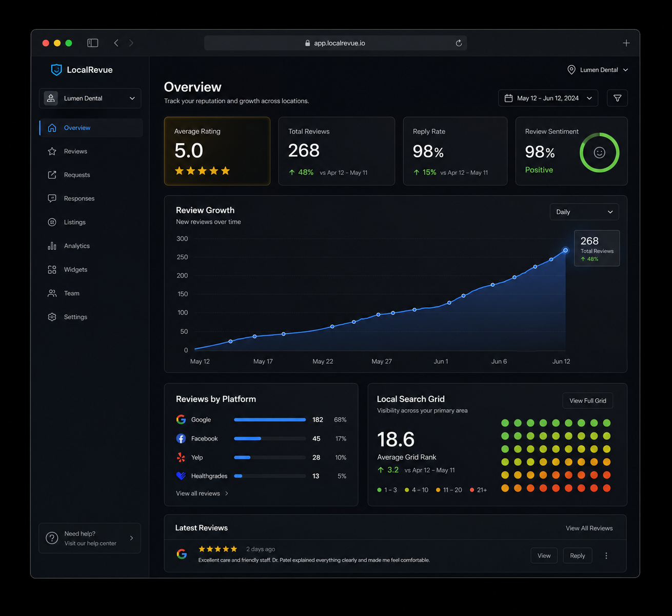Toggle the browser sidebar panel icon
672x616 pixels.
click(93, 43)
